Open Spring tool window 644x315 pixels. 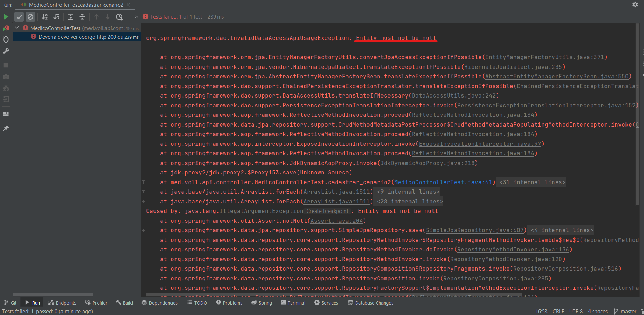pos(262,303)
